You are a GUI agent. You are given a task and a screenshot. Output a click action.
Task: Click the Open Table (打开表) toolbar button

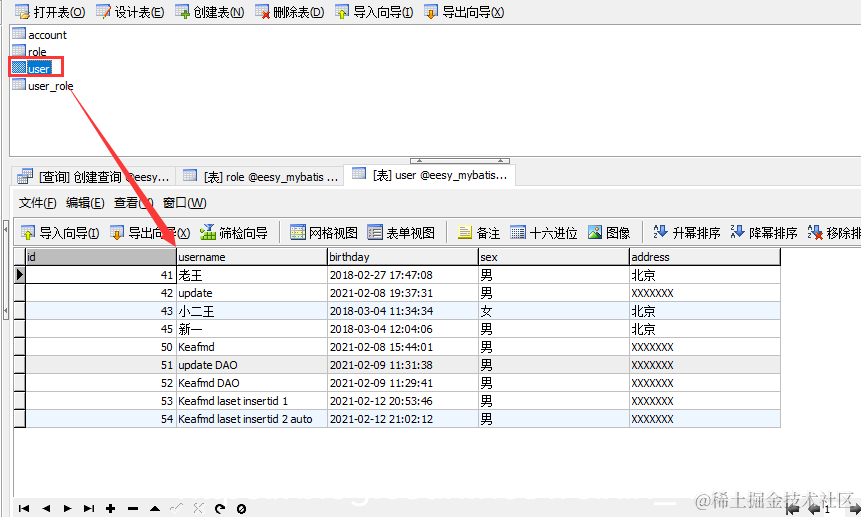click(x=50, y=12)
